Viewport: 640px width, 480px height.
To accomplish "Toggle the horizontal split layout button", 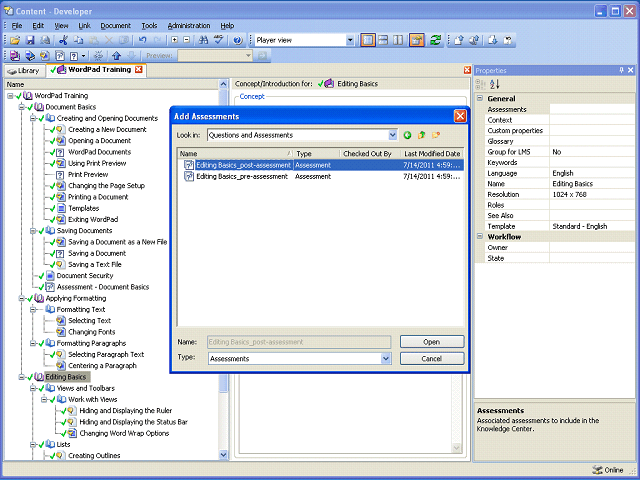I will pyautogui.click(x=383, y=40).
